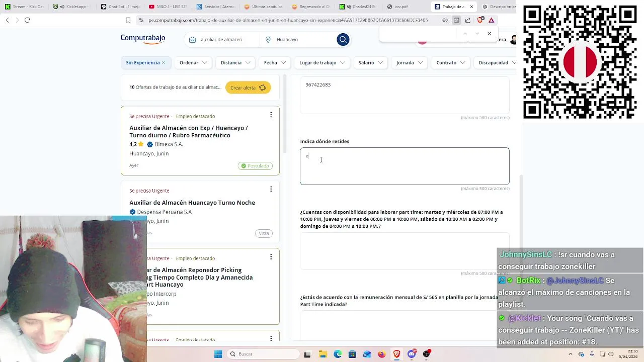Click find-bar next result arrow
644x362 pixels.
pos(476,34)
